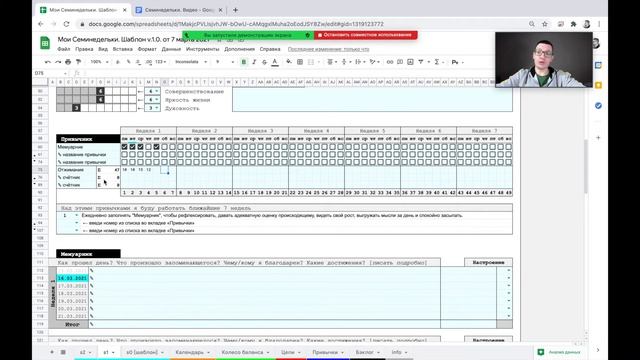Undo the last action in toolbar
640x360 pixels.
click(x=48, y=62)
